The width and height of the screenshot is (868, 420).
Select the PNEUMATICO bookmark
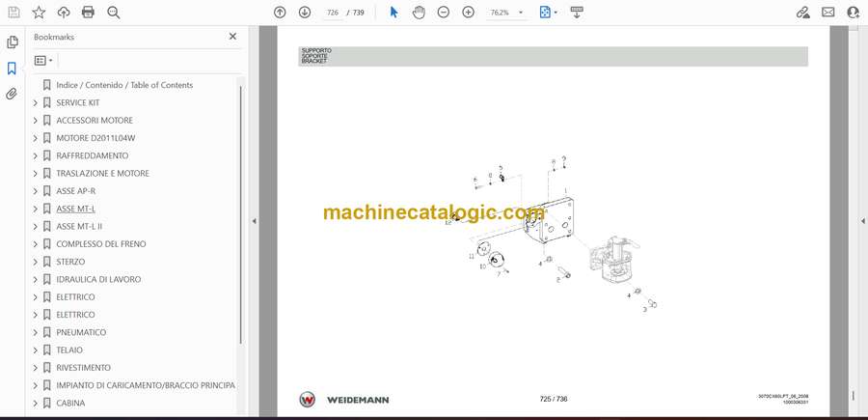(x=81, y=332)
